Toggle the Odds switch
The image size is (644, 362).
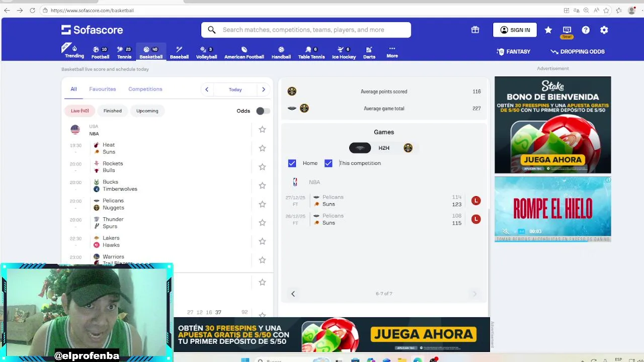click(x=263, y=111)
